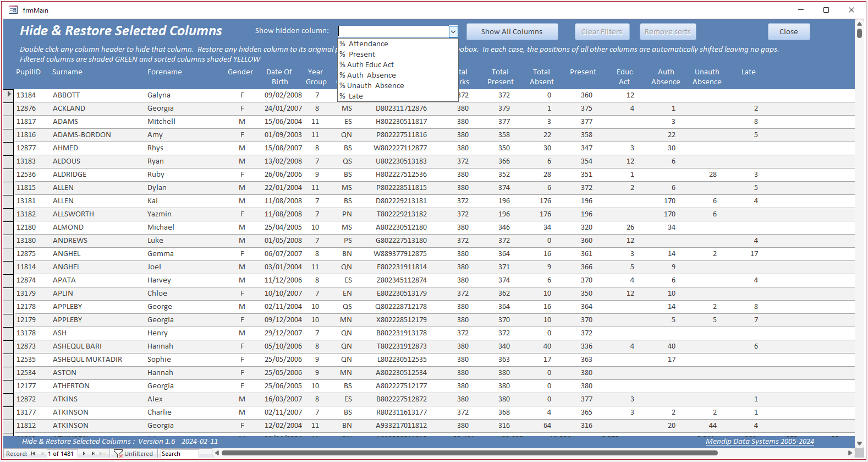Click the Unauth Absence column header
The image size is (868, 462).
pos(707,77)
